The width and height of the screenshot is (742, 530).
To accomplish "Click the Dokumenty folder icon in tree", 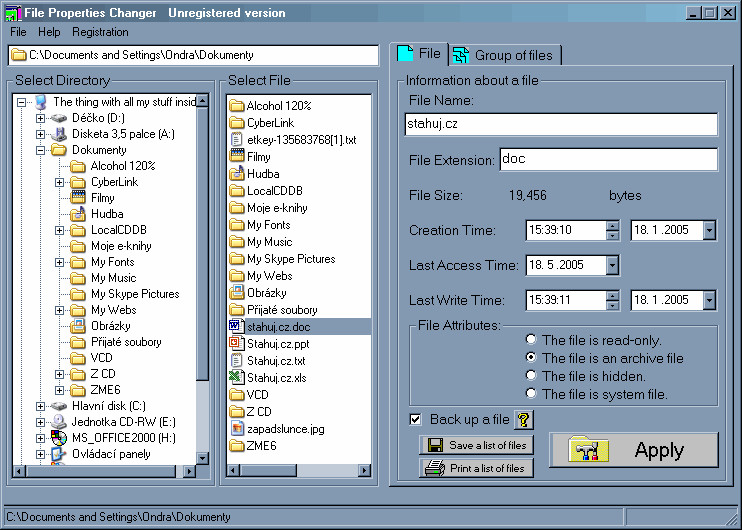I will [x=59, y=150].
